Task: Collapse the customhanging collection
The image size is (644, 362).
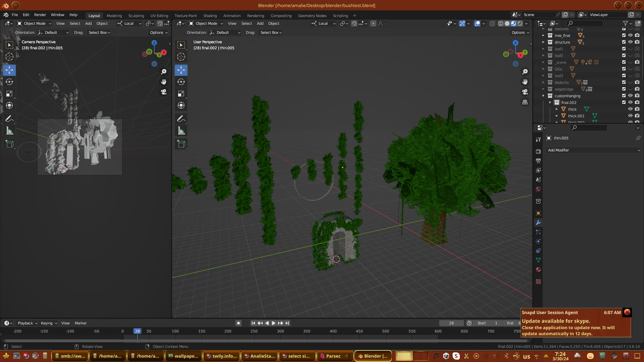Action: tap(543, 96)
